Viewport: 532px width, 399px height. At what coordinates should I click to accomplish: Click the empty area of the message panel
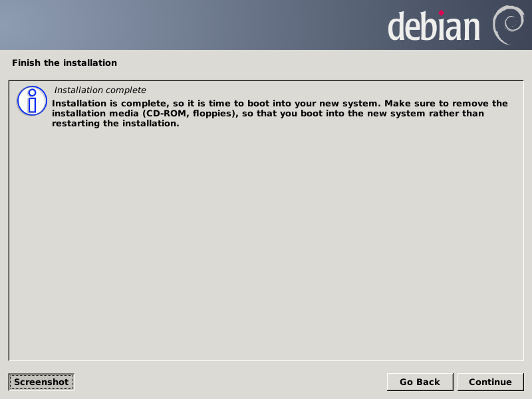pos(266,244)
